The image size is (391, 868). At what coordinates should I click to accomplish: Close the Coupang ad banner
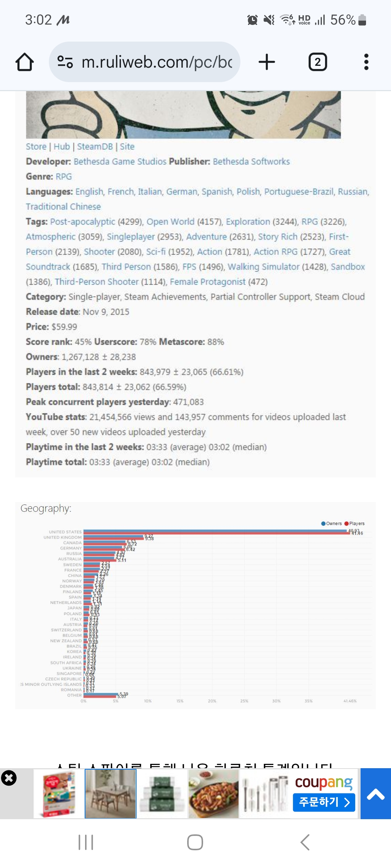pos(9,778)
